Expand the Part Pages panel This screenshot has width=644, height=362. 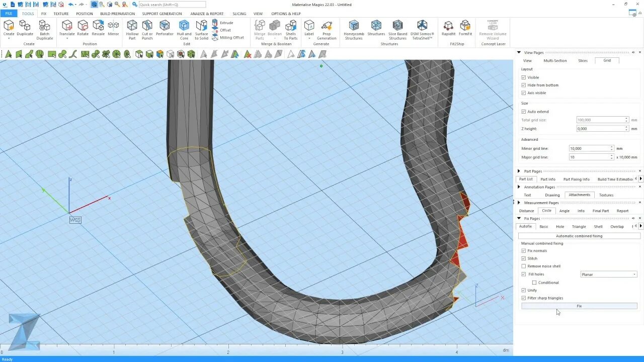click(519, 171)
